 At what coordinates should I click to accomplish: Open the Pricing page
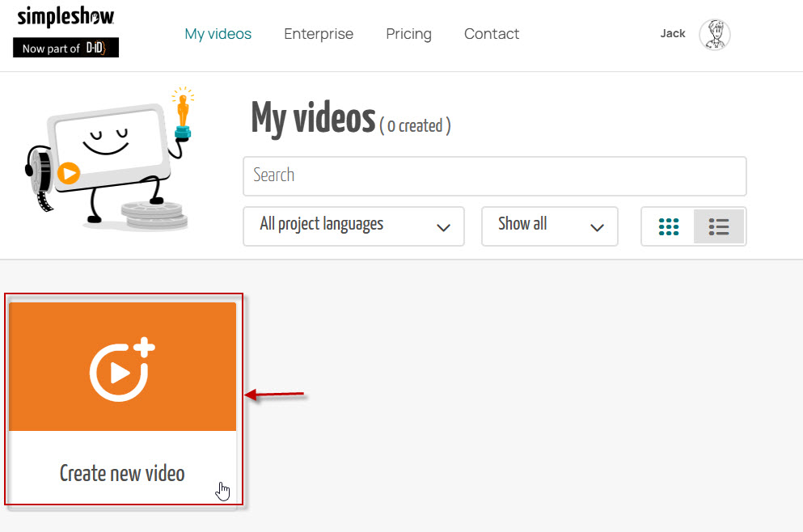pyautogui.click(x=408, y=34)
